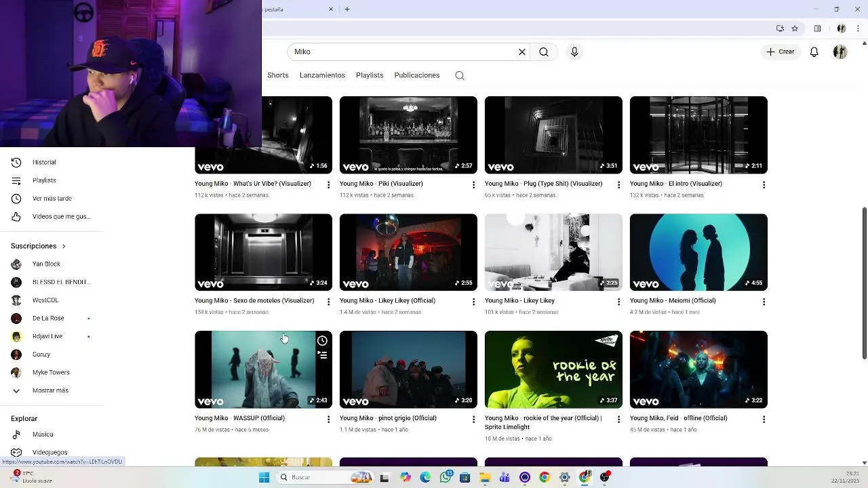This screenshot has height=488, width=868.
Task: Click the install app icon in address bar
Action: pyautogui.click(x=780, y=28)
